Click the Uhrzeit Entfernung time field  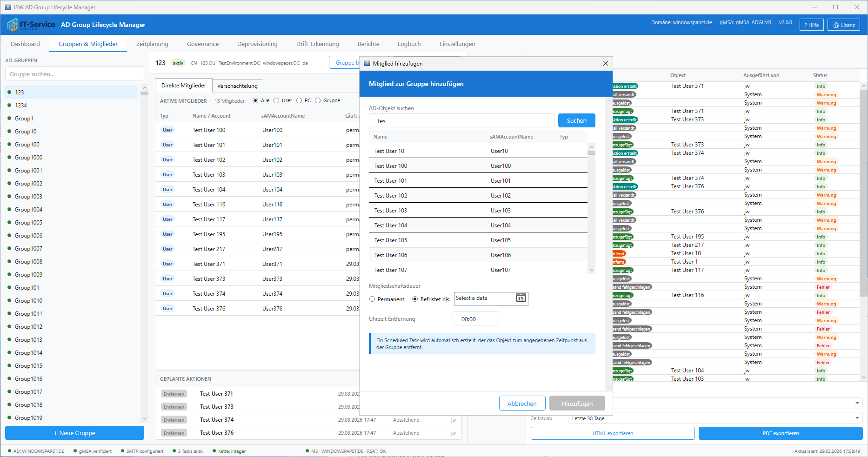tap(475, 319)
